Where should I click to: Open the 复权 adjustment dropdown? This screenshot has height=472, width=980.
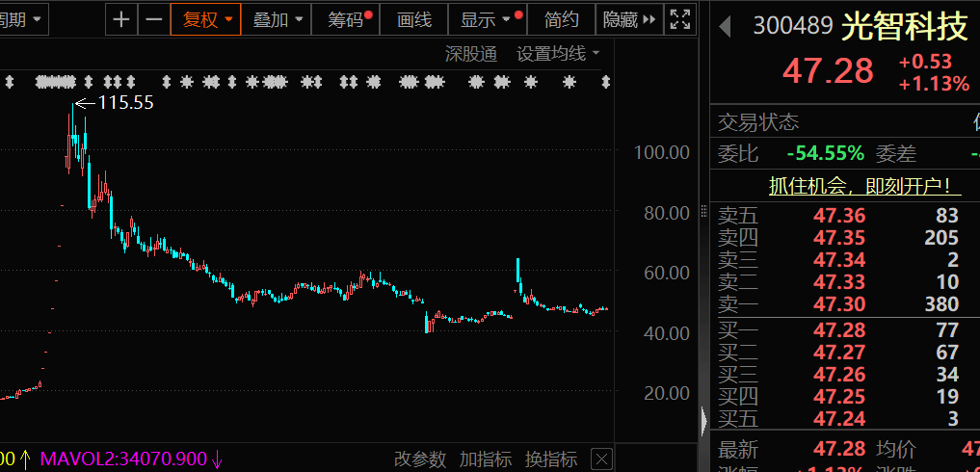coord(207,19)
